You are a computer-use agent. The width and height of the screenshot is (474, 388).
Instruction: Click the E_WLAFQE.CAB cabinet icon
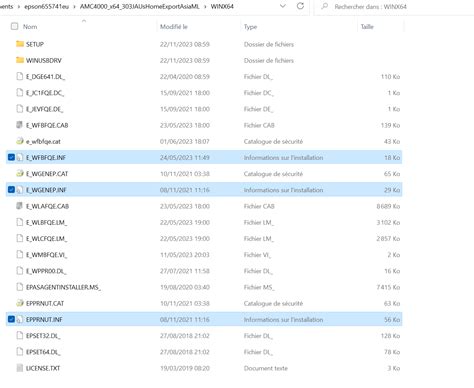coord(20,206)
